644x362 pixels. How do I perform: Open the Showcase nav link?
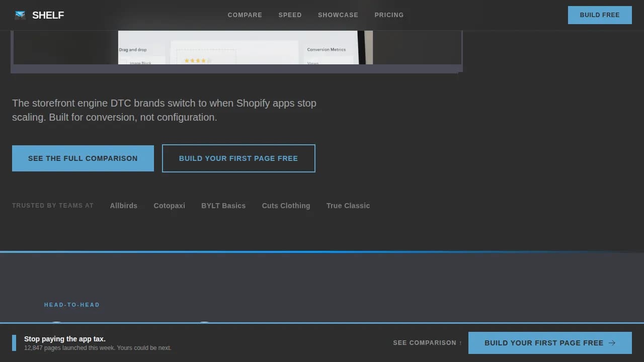pyautogui.click(x=338, y=15)
